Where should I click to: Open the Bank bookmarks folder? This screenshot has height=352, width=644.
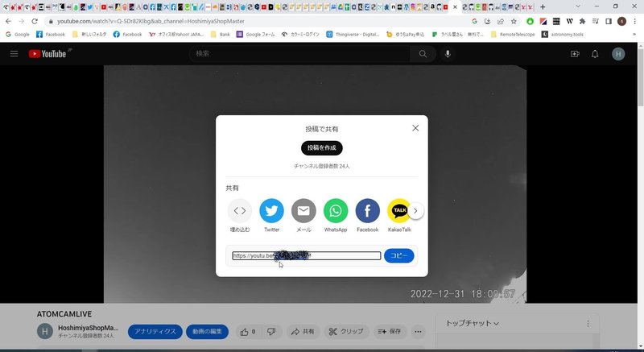(220, 35)
